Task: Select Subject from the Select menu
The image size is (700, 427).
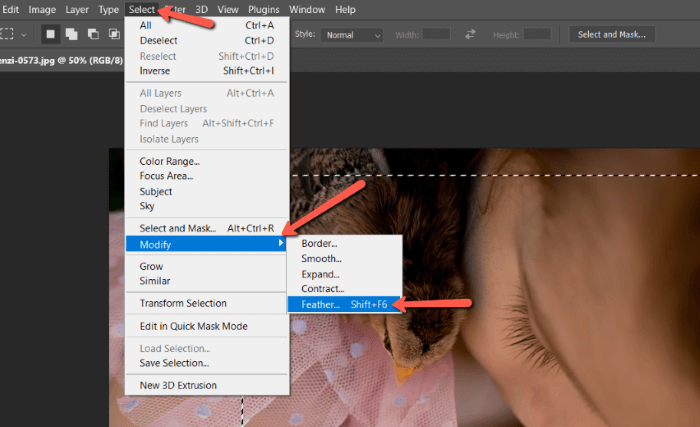Action: pos(156,191)
